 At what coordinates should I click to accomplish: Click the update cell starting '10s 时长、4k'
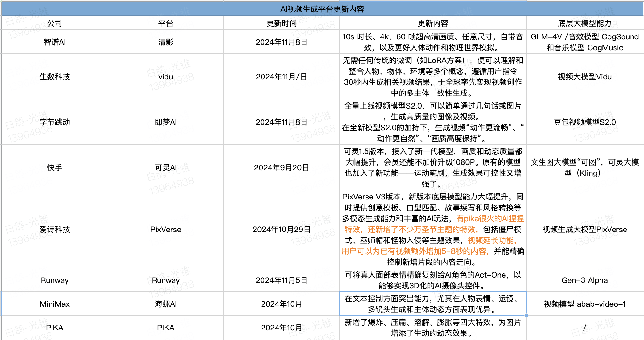[x=433, y=42]
